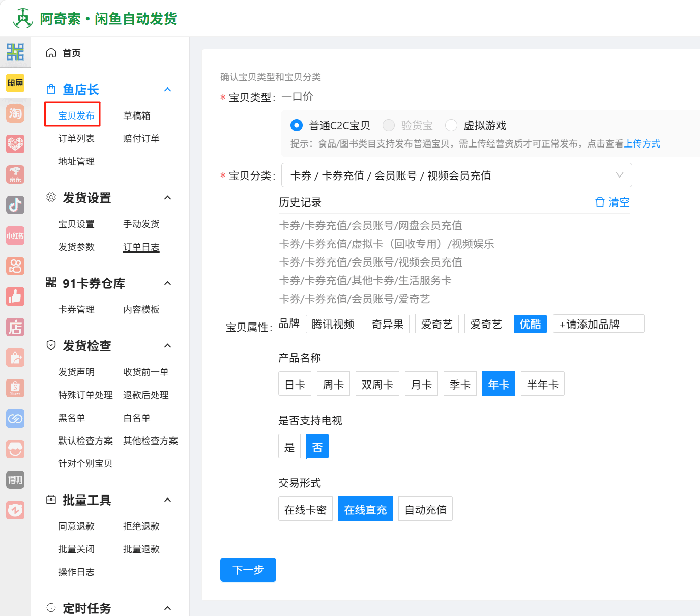Select the Pinduoduo heart platform icon
The width and height of the screenshot is (700, 616).
(15, 143)
